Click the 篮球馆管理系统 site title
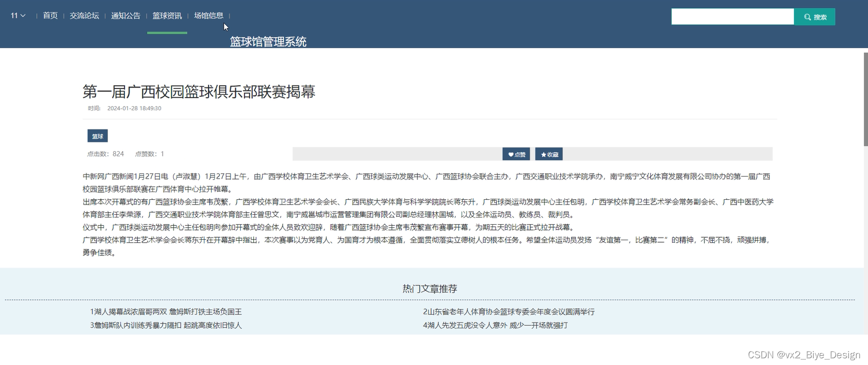Image resolution: width=868 pixels, height=365 pixels. point(268,41)
